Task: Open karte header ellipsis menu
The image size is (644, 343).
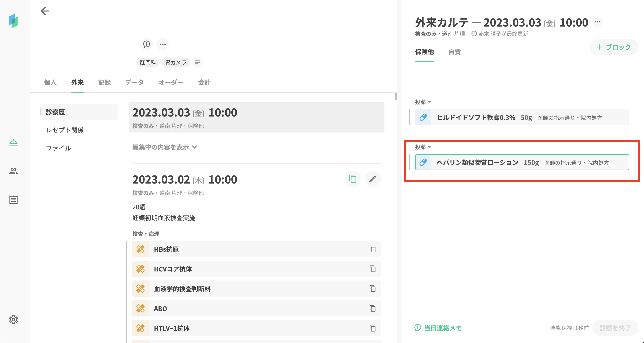Action: 597,22
